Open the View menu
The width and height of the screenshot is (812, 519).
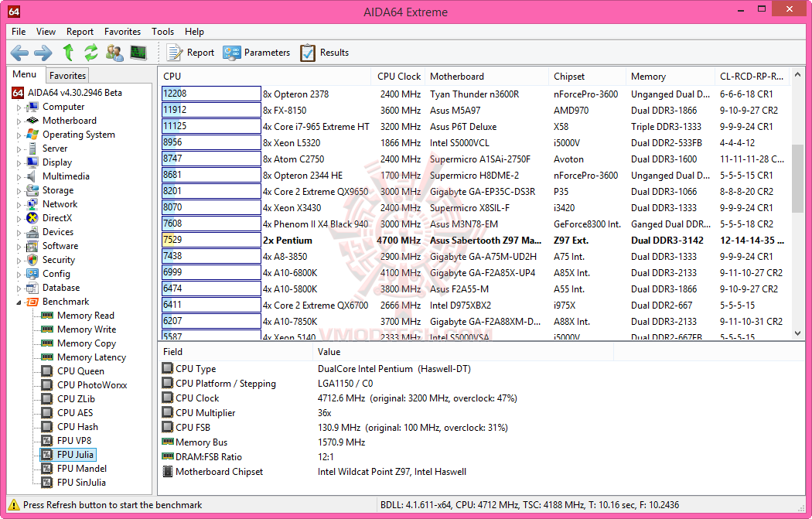pos(46,32)
